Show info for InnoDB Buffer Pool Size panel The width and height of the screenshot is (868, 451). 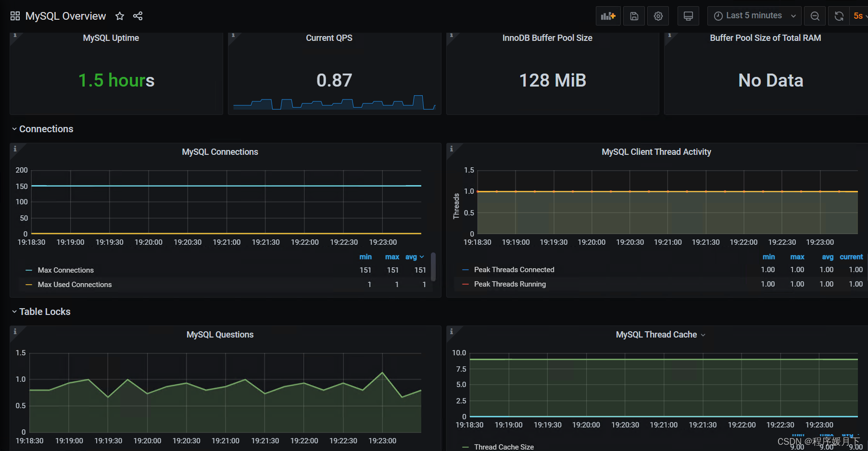[451, 36]
